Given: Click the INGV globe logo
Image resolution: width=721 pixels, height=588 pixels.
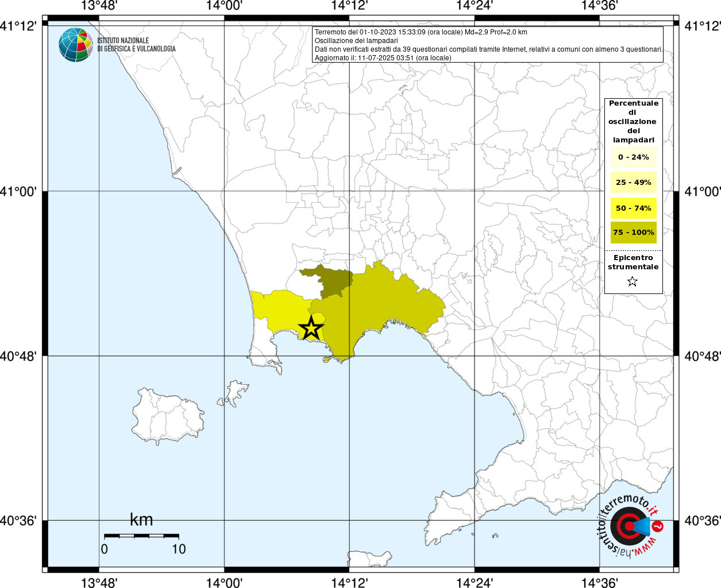Looking at the screenshot, I should [x=75, y=45].
